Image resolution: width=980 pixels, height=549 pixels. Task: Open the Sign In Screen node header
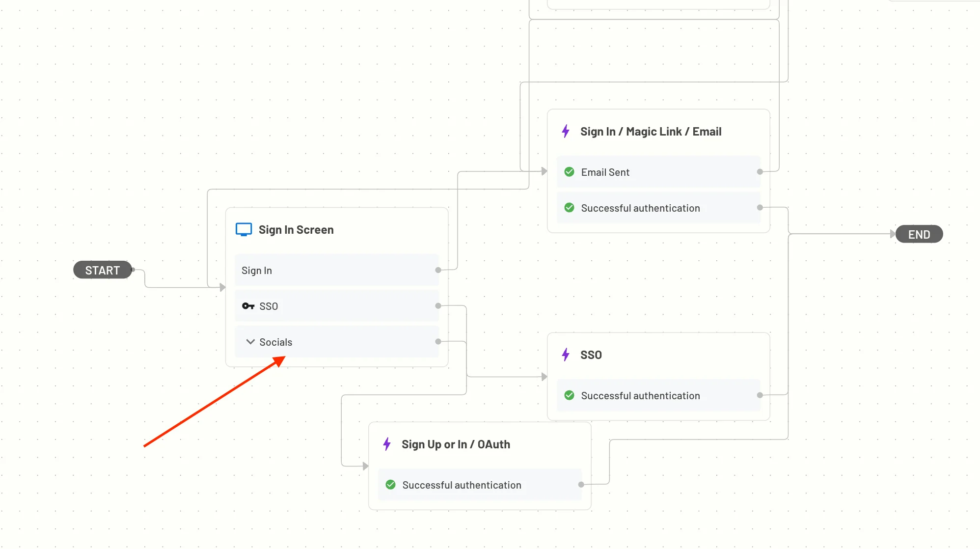coord(296,229)
